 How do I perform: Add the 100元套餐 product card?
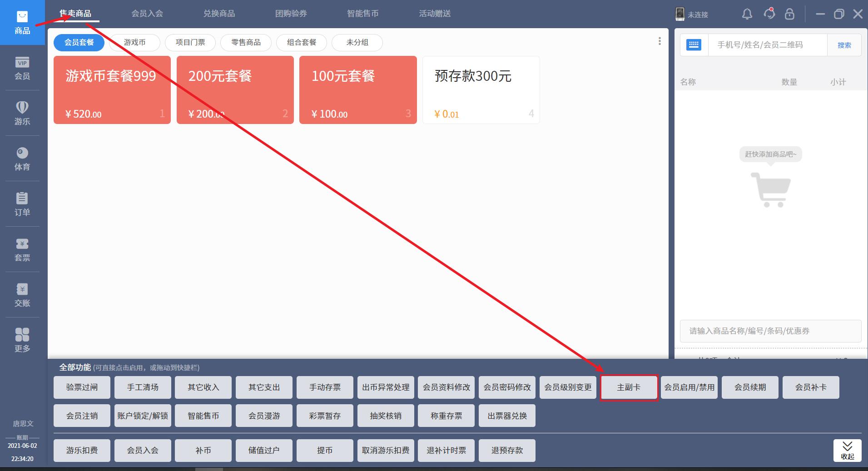(x=358, y=90)
